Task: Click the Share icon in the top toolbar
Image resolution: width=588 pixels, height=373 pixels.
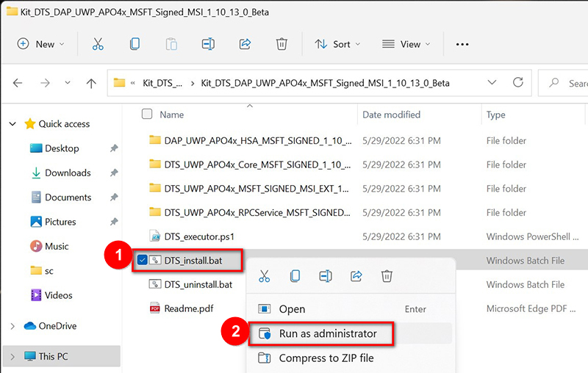Action: pyautogui.click(x=245, y=44)
